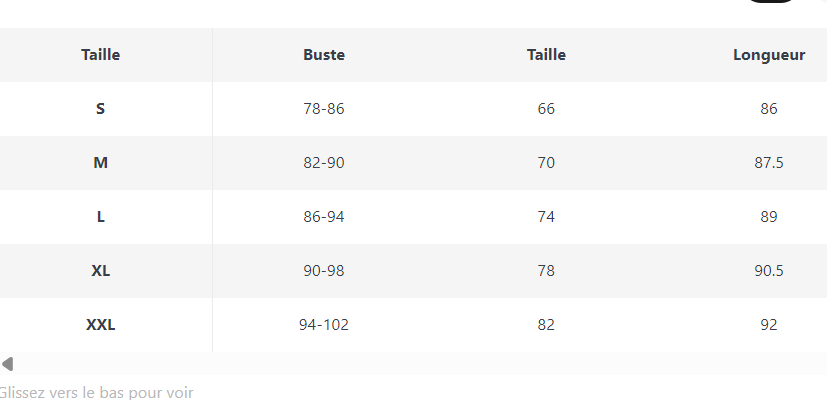Click the Taille header above the S row label
Image resolution: width=827 pixels, height=400 pixels.
100,55
